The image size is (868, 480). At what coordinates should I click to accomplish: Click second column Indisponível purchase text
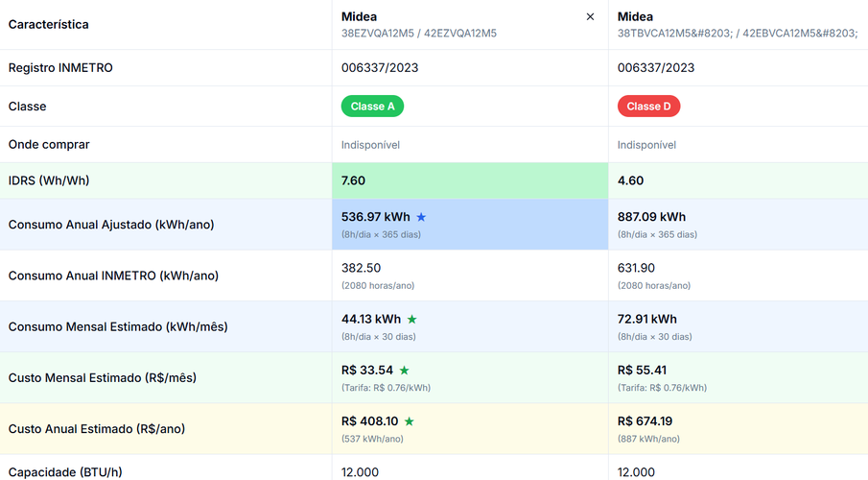pos(646,145)
